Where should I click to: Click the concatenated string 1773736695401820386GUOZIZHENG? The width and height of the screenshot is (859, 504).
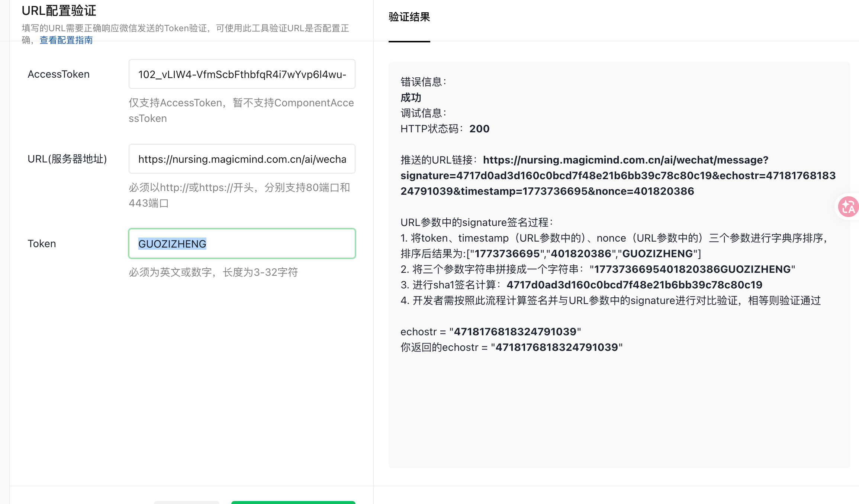coord(692,269)
